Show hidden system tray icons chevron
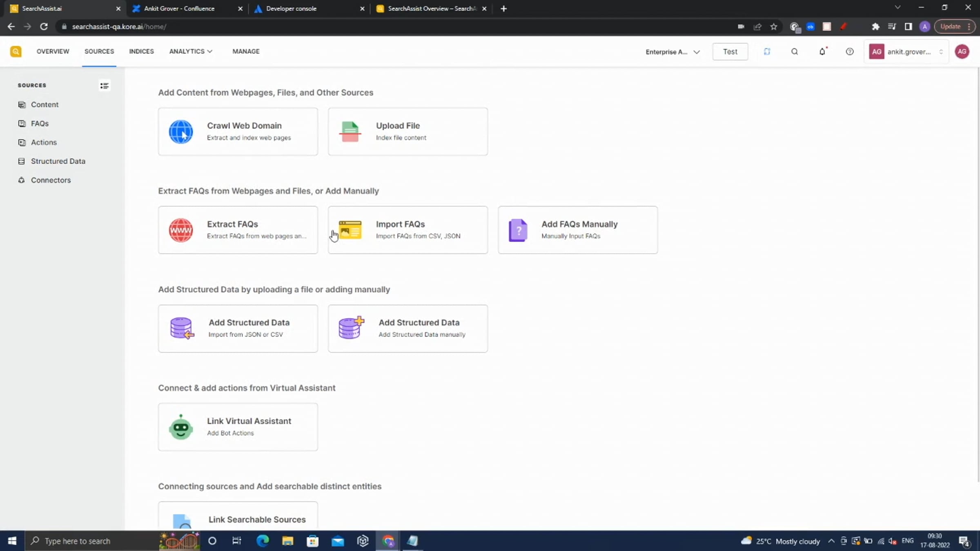The image size is (980, 551). (x=831, y=541)
